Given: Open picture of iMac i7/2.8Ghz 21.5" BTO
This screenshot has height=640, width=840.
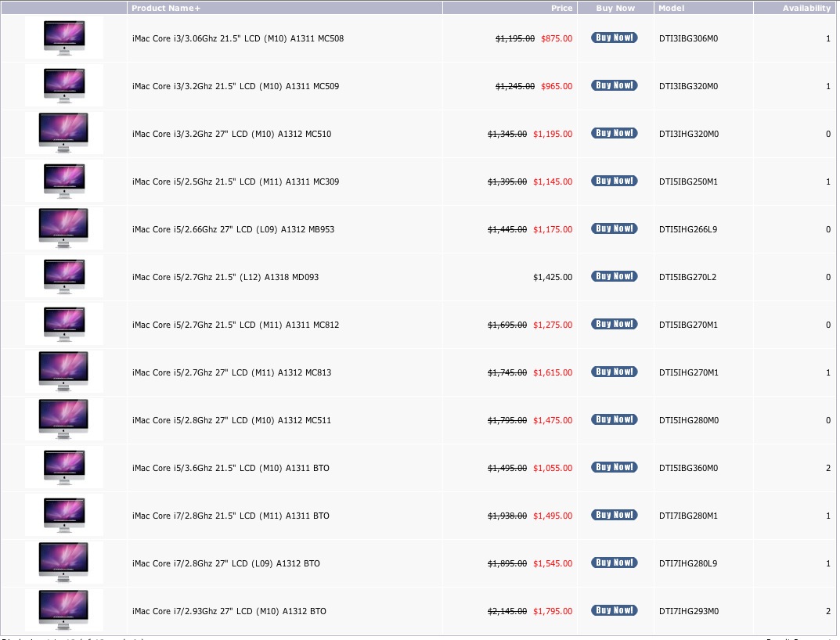Looking at the screenshot, I should coord(63,515).
